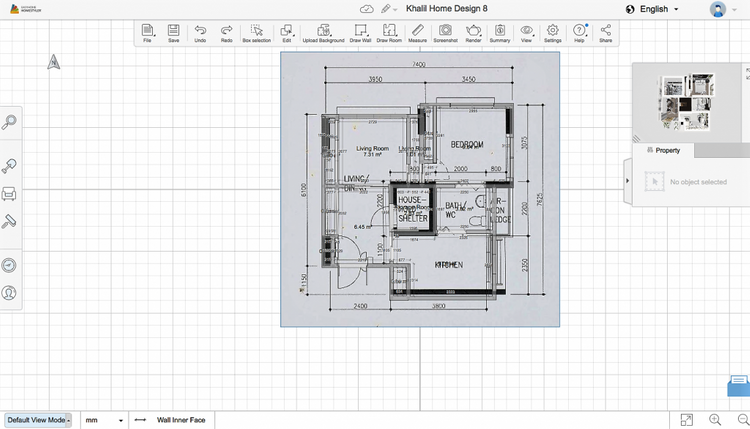The height and width of the screenshot is (429, 750).
Task: Zoom in using the plus magnifier
Action: point(715,420)
